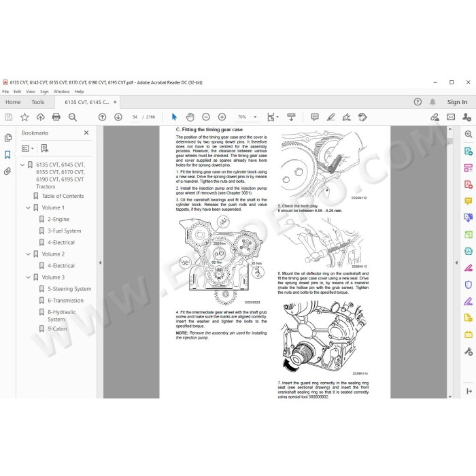Switch to the Tools tab

point(38,102)
